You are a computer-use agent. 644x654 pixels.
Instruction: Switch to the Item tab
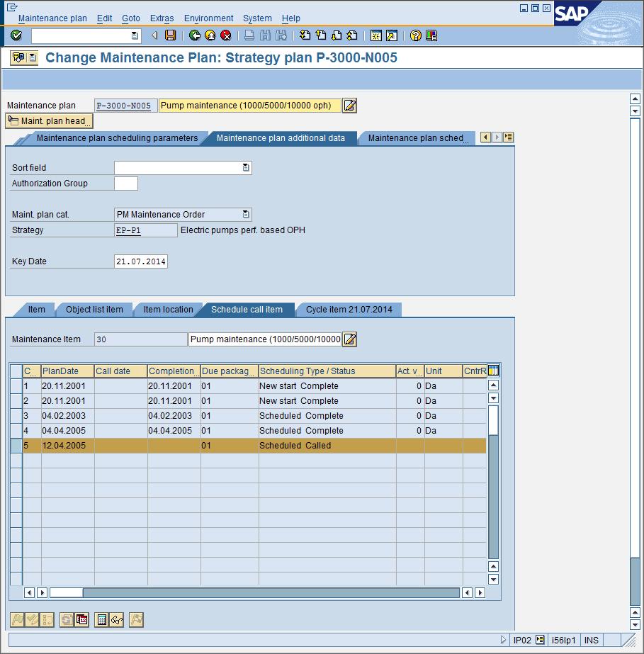click(37, 310)
